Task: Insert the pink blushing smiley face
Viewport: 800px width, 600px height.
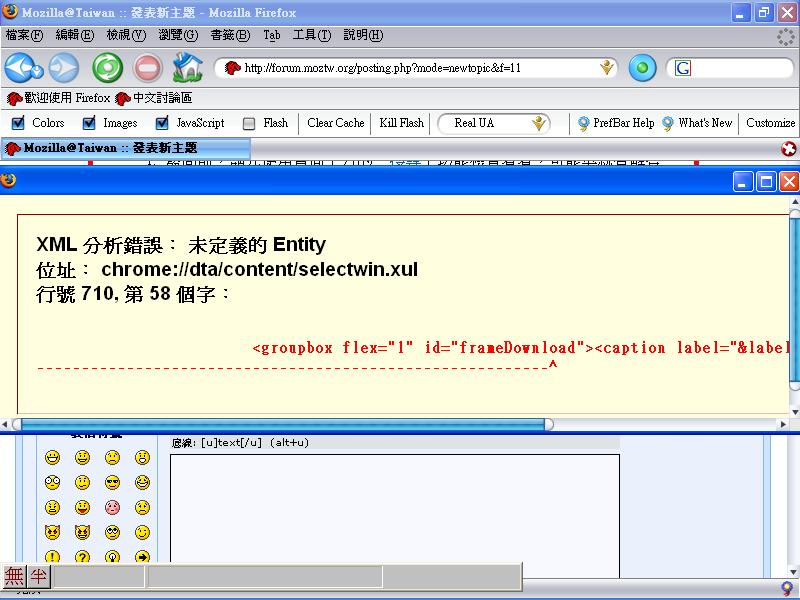Action: (x=112, y=508)
